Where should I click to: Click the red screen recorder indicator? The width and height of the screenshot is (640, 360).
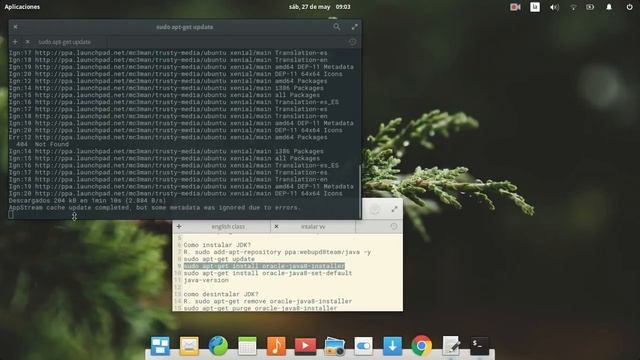pyautogui.click(x=515, y=7)
